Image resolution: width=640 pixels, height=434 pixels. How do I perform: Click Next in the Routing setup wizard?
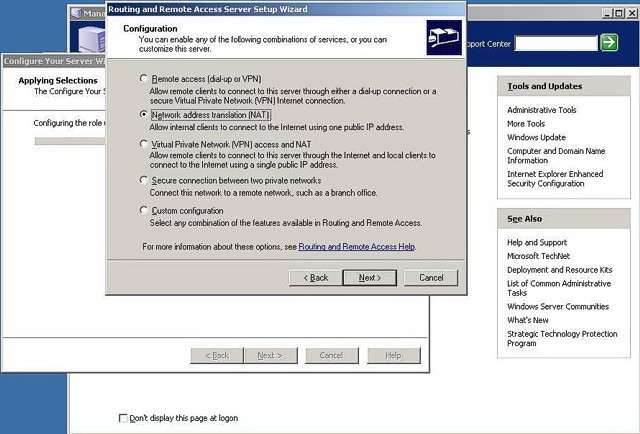370,278
